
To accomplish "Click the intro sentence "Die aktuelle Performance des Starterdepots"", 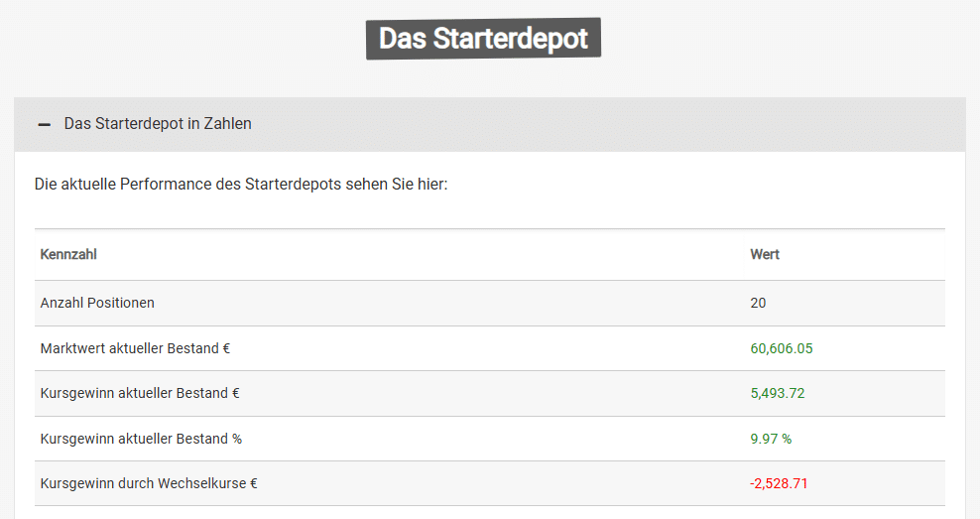I will [x=240, y=185].
